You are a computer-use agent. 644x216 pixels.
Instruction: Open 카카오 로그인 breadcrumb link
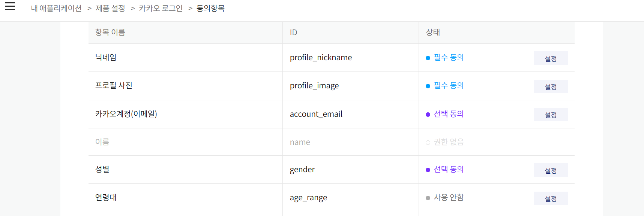click(161, 8)
